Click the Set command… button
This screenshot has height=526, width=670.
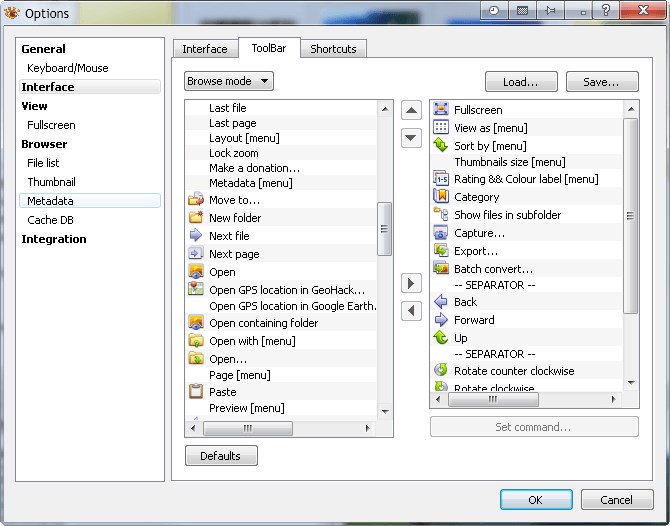tap(534, 427)
